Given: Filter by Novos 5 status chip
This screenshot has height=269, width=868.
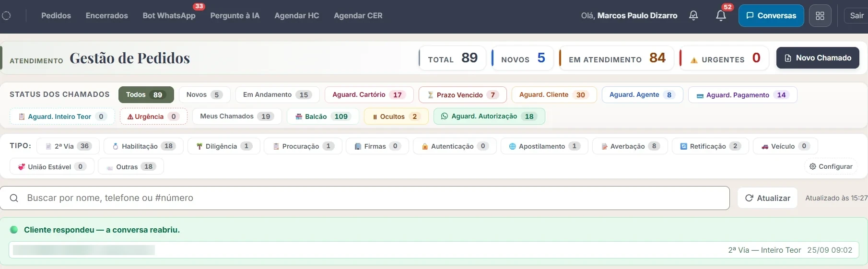Looking at the screenshot, I should 204,94.
